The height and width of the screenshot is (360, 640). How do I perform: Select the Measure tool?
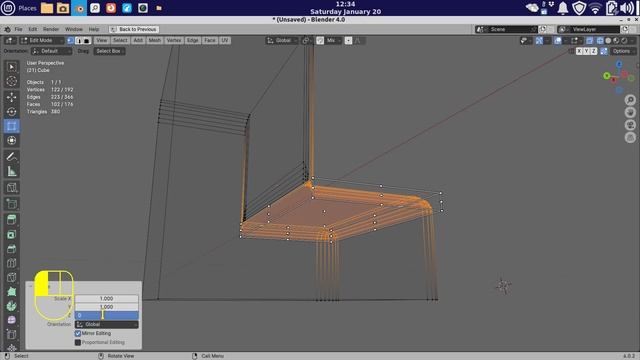(11, 171)
